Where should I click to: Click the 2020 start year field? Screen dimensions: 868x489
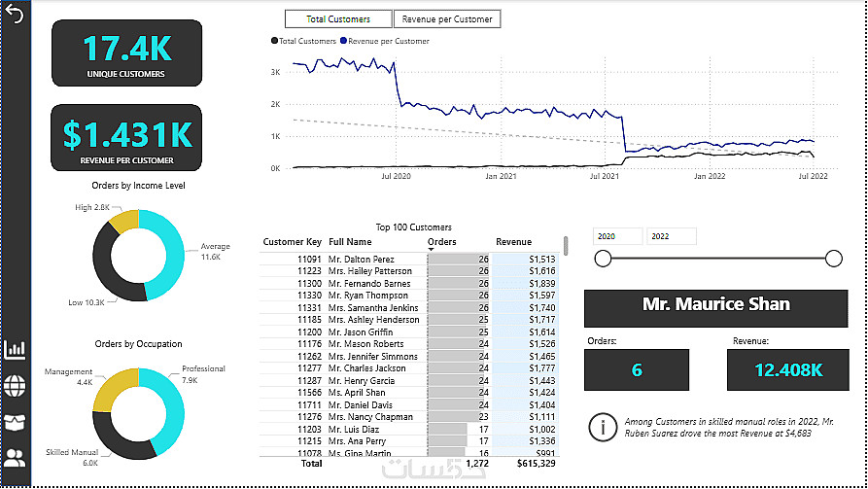point(617,236)
